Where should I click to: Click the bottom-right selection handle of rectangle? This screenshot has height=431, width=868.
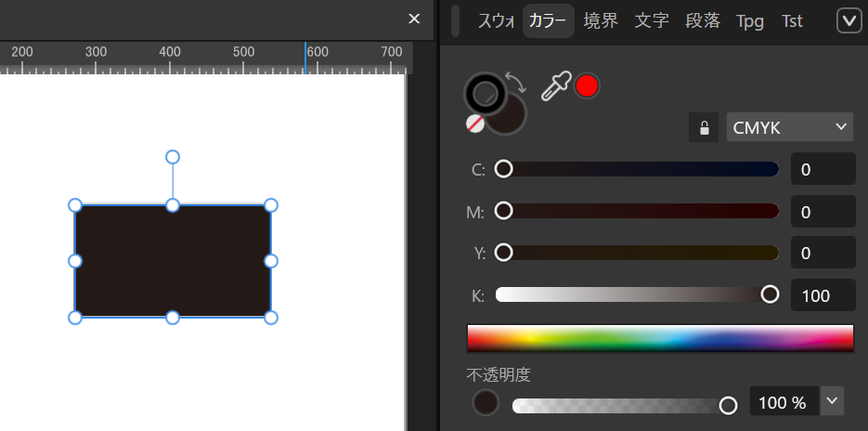pos(271,318)
